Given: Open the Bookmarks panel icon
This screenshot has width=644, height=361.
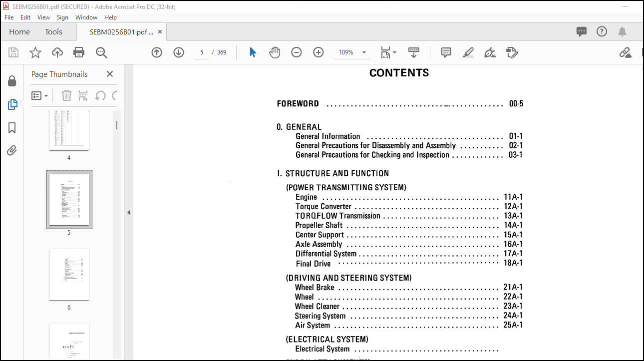Looking at the screenshot, I should click(12, 128).
